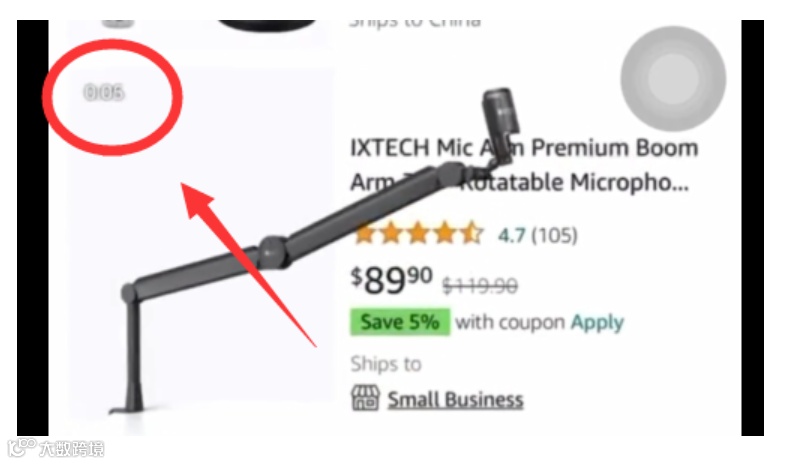Click the 大数跨境 watermark text
The image size is (794, 464).
tap(71, 449)
